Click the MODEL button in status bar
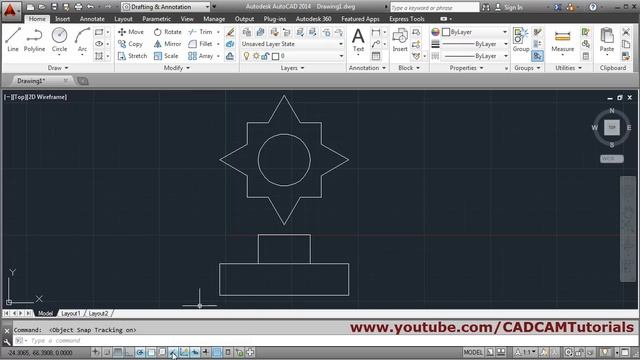The image size is (640, 360). (473, 352)
